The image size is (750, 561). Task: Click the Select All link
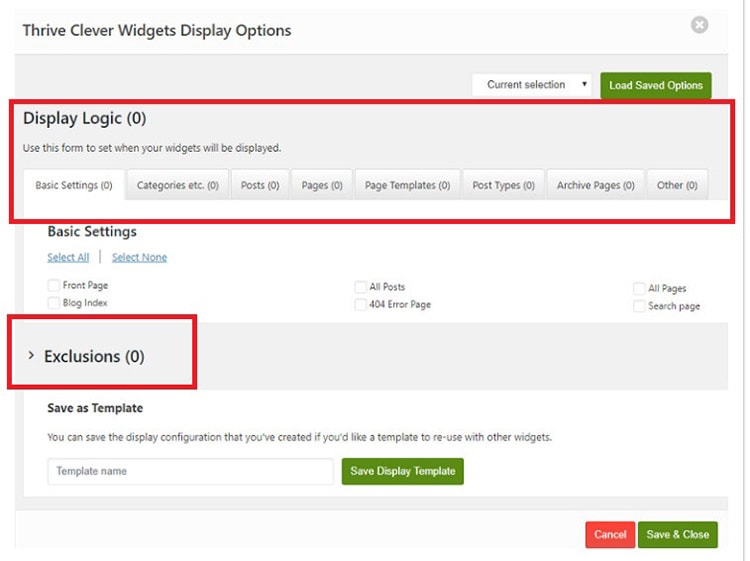coord(68,257)
